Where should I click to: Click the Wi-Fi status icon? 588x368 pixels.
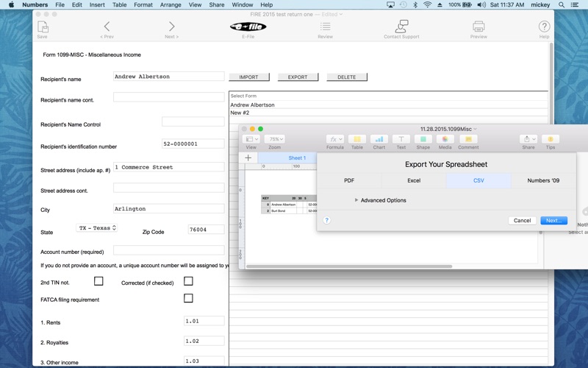[427, 5]
